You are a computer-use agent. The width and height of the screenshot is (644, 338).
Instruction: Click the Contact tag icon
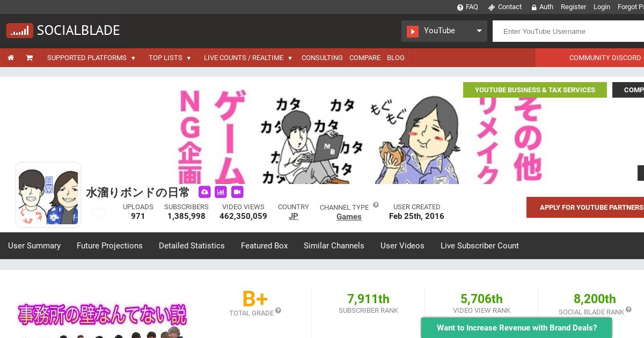click(x=492, y=7)
